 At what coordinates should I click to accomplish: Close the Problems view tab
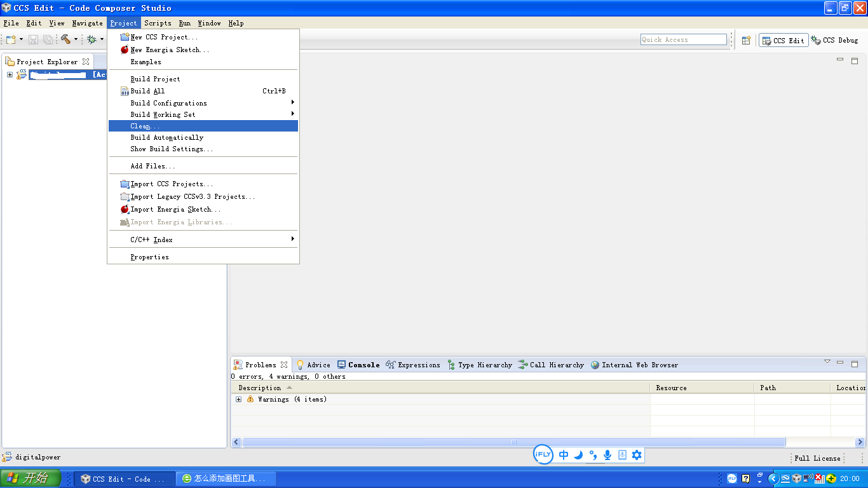284,365
